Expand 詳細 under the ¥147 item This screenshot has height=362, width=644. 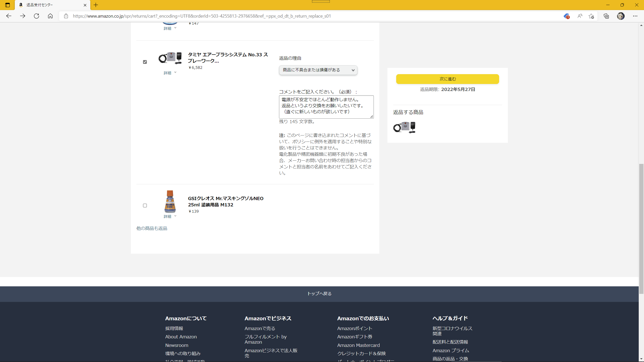click(x=170, y=28)
